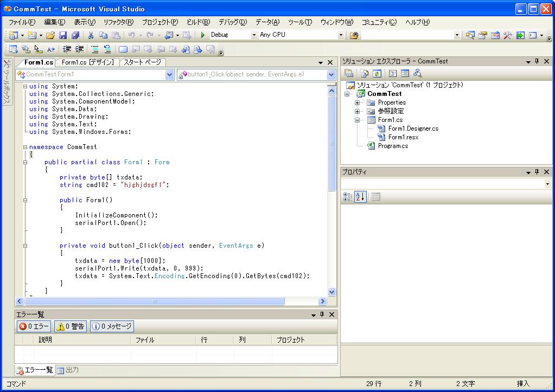
Task: Toggle the 0 警告 warnings filter
Action: [71, 326]
